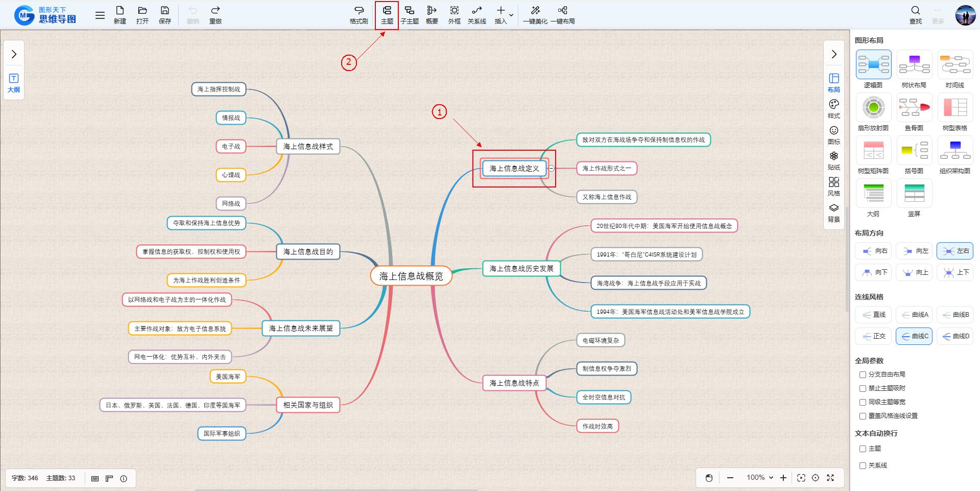Set layout direction to 向右
The image size is (980, 491).
pos(873,251)
